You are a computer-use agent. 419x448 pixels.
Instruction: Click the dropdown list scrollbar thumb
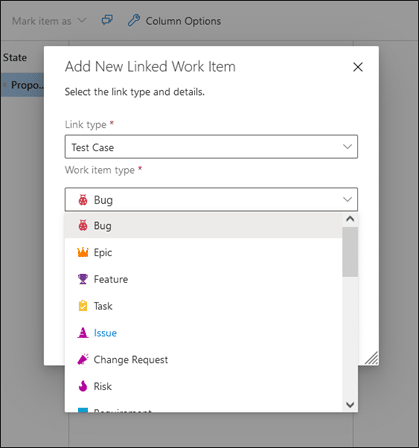point(350,252)
